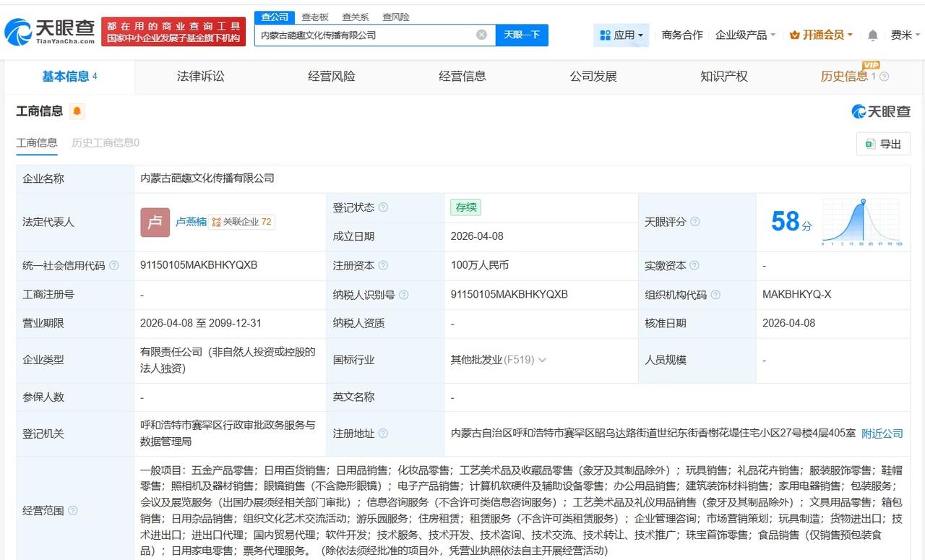
Task: Switch to the 法律诉讼 tab
Action: (x=200, y=77)
